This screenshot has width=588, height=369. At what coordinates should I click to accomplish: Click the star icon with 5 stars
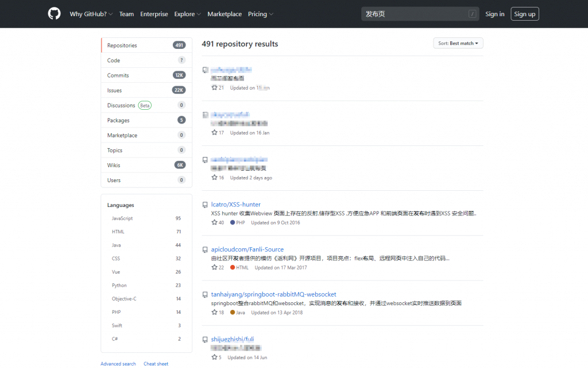click(x=214, y=358)
